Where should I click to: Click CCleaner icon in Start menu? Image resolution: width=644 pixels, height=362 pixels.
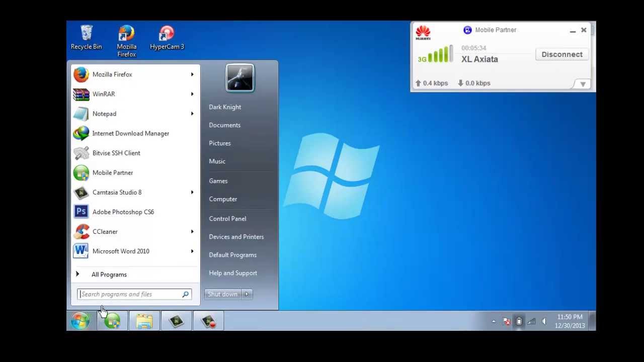[x=81, y=231]
